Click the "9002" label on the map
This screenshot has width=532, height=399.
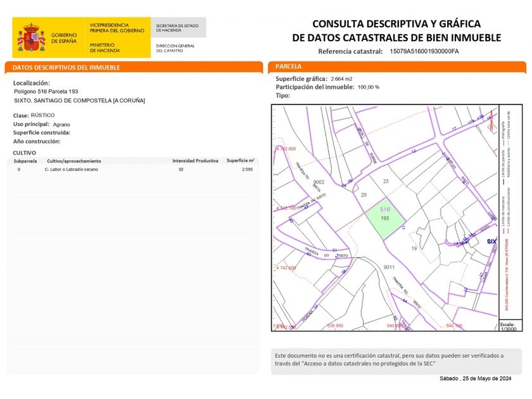pos(319,182)
